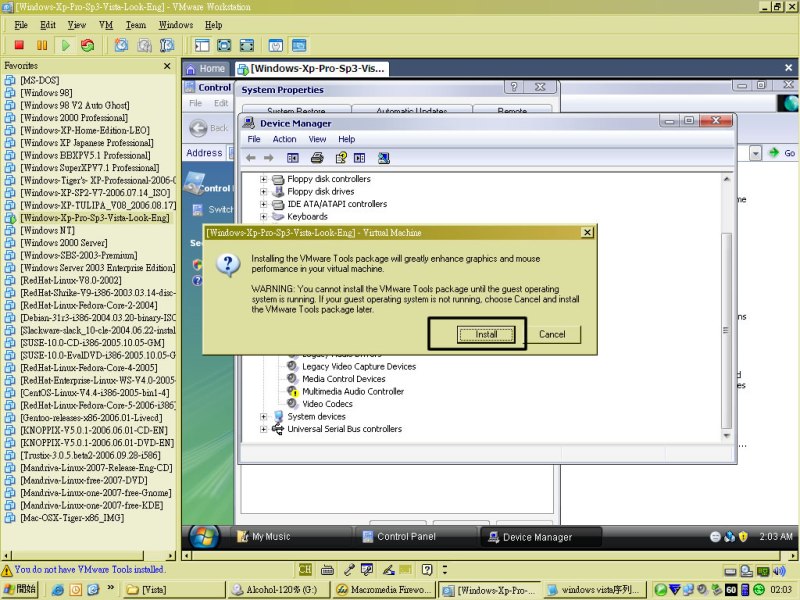The height and width of the screenshot is (600, 800).
Task: Close the Favorites panel
Action: [x=167, y=66]
